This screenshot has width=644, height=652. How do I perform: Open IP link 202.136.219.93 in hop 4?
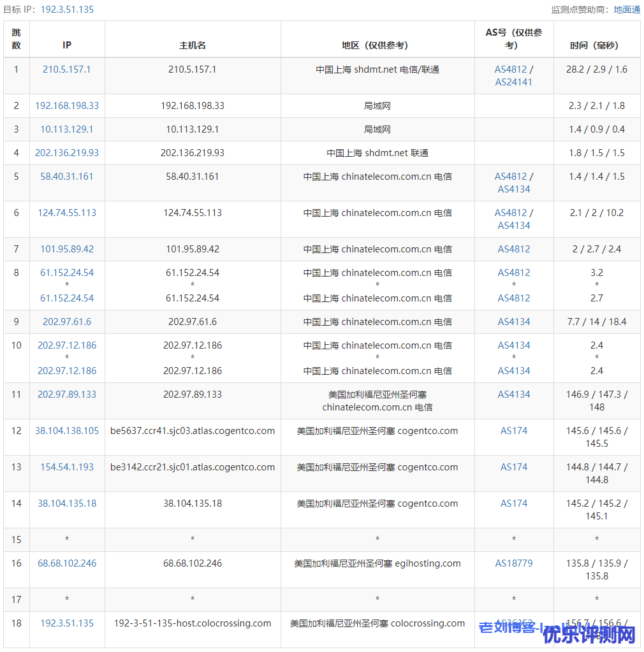(67, 153)
